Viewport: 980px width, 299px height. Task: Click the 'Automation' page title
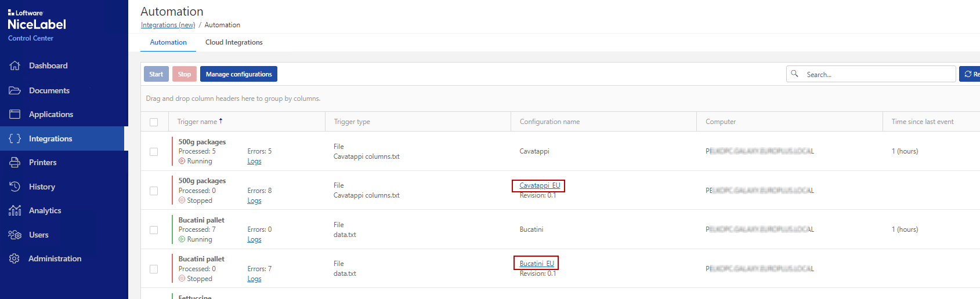coord(172,12)
